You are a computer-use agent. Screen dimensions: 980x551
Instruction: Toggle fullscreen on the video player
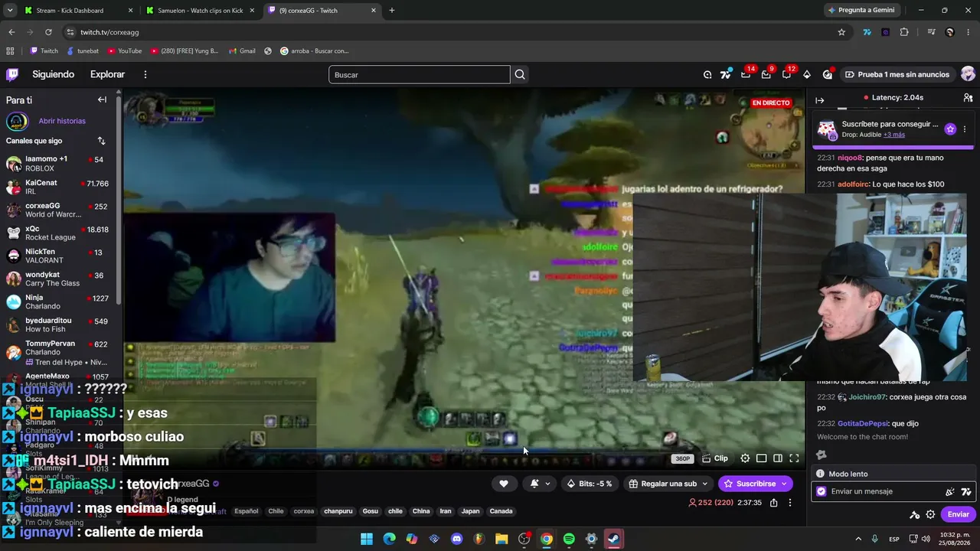[x=794, y=458]
